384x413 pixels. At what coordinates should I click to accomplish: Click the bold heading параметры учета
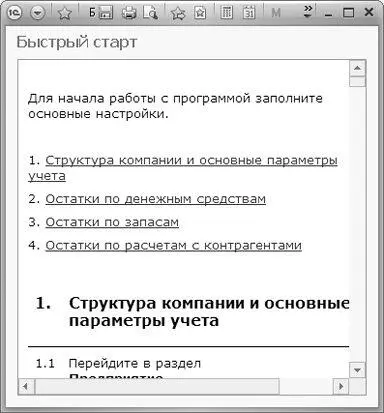[x=144, y=321]
